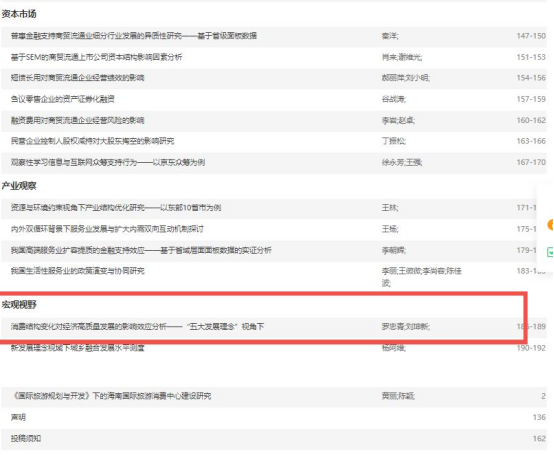Open the 新发展理念 article on pages 190-192
Image resolution: width=554 pixels, height=455 pixels.
tap(77, 348)
